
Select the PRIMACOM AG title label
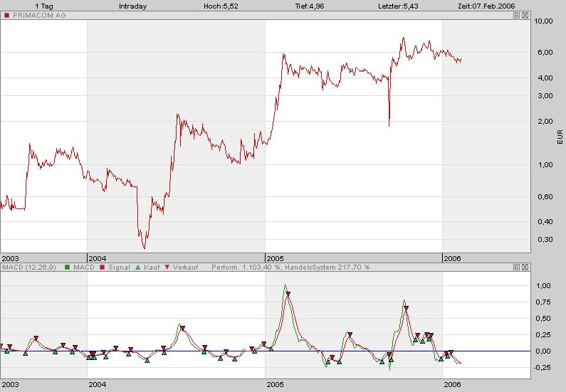click(39, 16)
